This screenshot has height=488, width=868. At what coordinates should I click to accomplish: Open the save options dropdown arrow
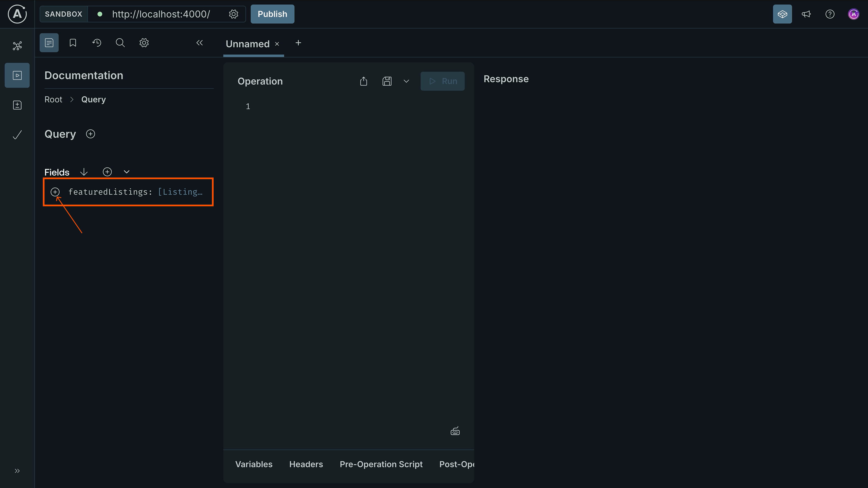tap(406, 81)
